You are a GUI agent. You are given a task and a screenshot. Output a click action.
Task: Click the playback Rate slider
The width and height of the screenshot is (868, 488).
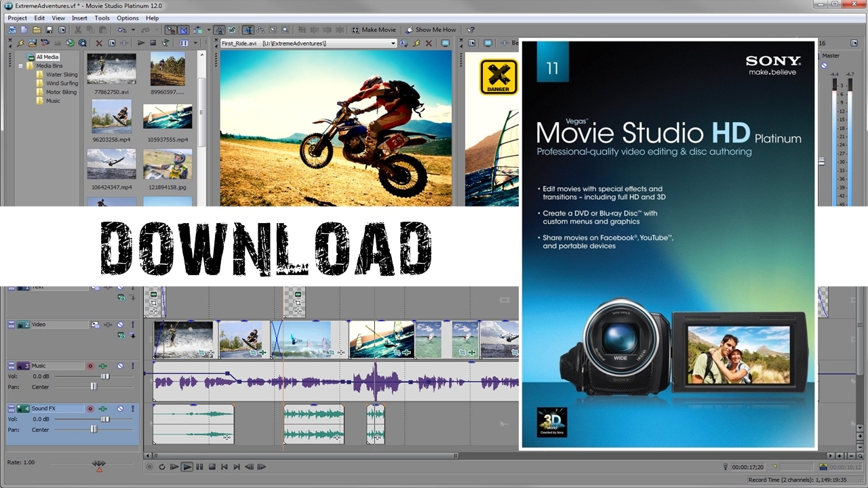99,464
